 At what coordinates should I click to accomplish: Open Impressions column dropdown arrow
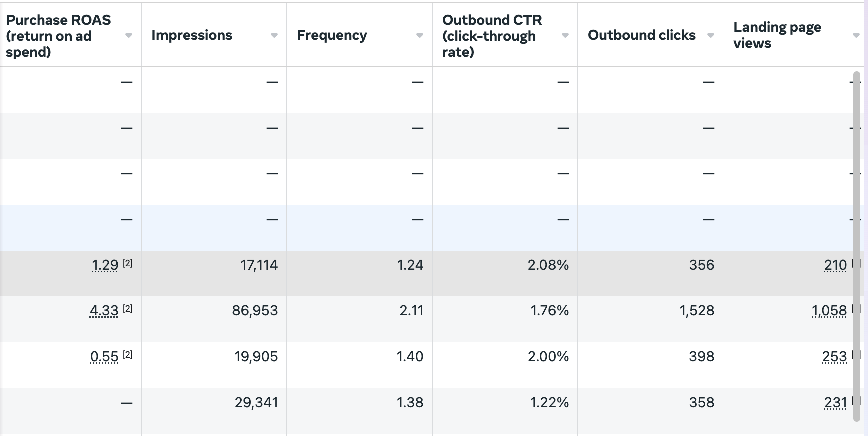[x=274, y=36]
